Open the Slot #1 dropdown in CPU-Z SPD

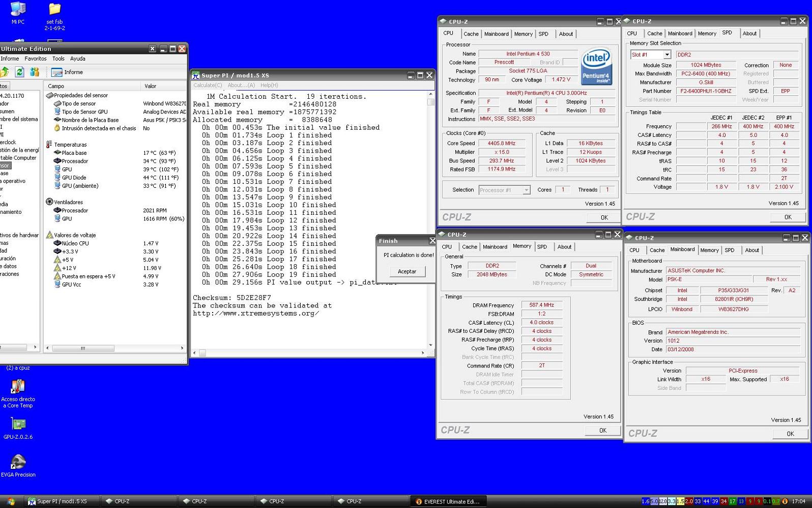666,54
